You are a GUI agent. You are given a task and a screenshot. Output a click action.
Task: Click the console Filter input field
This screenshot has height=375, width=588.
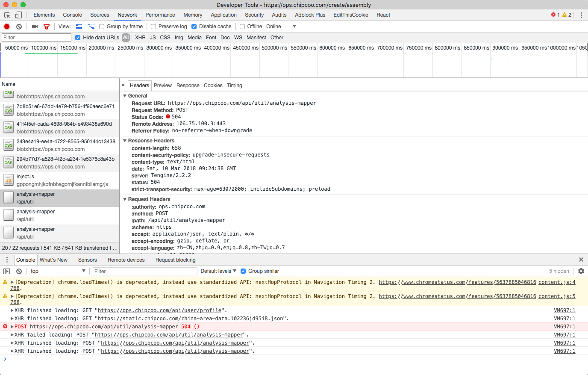(145, 271)
